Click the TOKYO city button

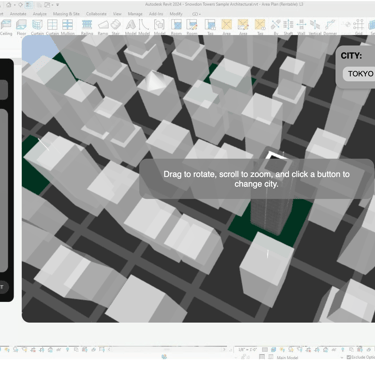tap(361, 74)
